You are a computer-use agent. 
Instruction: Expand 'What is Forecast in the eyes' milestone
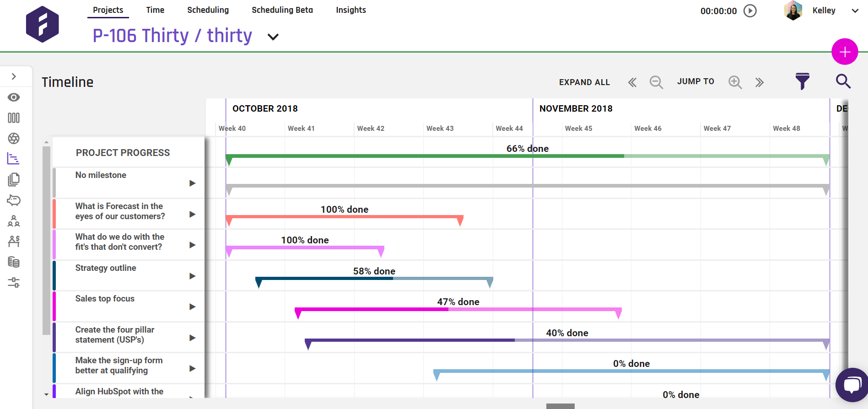[x=193, y=214]
